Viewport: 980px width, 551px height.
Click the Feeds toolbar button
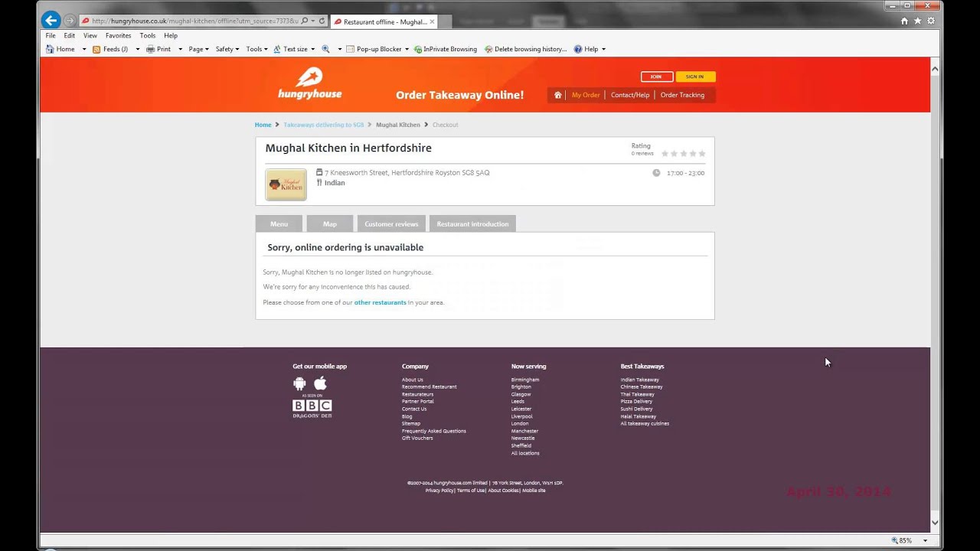click(x=110, y=49)
